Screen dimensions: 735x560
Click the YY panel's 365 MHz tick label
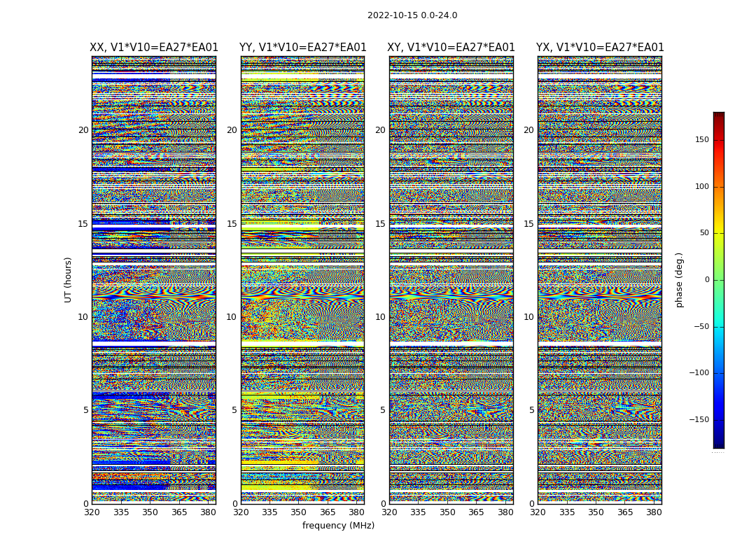click(x=328, y=512)
